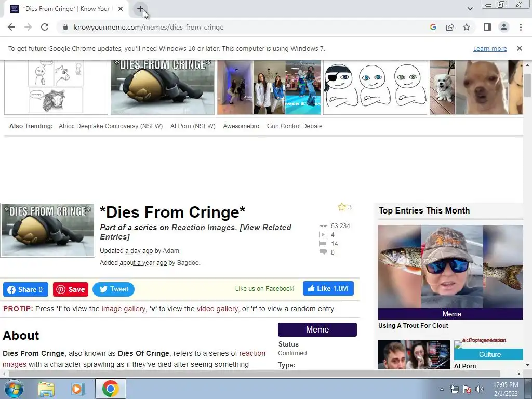Open Windows Media Player from taskbar
Screen dimensions: 532x399
coord(77,389)
